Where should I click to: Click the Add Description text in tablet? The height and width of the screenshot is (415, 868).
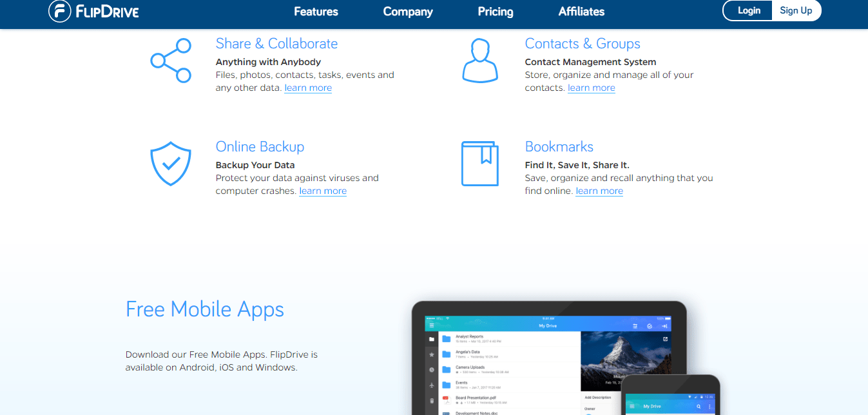tap(598, 398)
